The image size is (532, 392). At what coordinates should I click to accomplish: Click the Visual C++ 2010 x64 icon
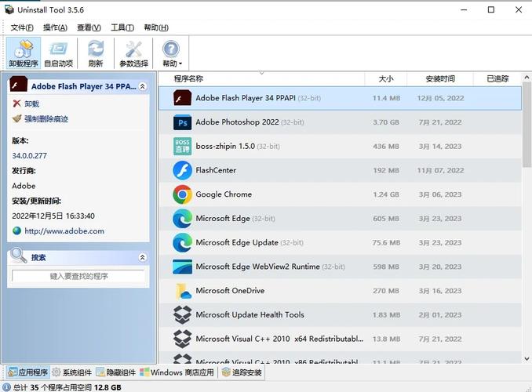[x=182, y=339]
